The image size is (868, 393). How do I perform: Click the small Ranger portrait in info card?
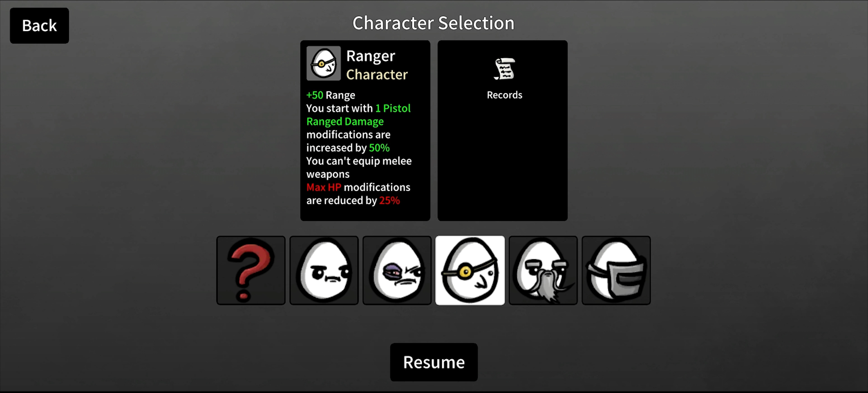coord(323,63)
